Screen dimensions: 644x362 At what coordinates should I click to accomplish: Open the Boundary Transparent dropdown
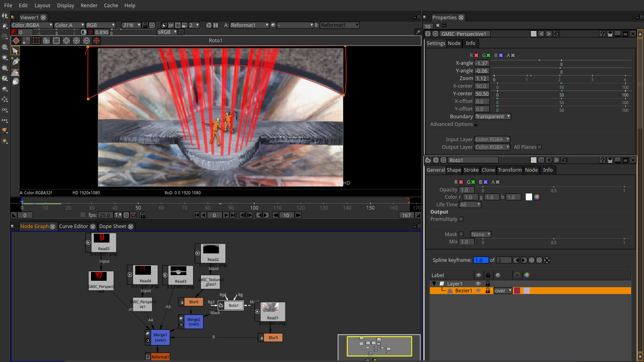pos(493,117)
